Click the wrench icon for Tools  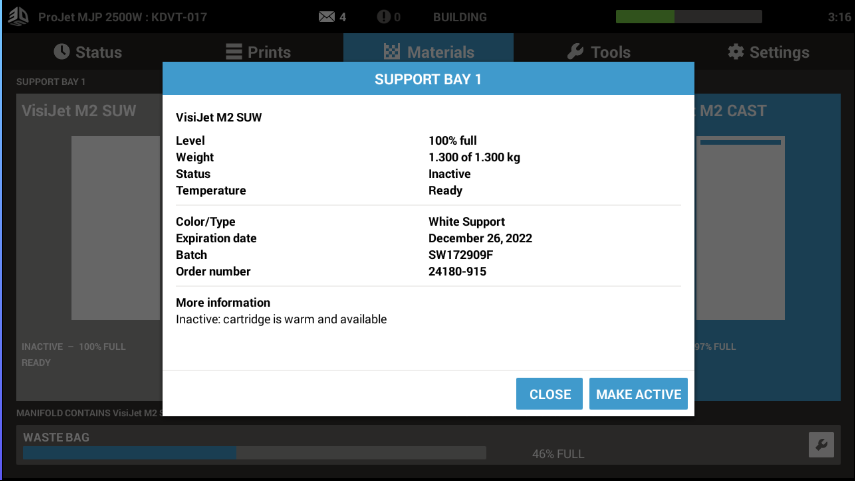[x=575, y=52]
